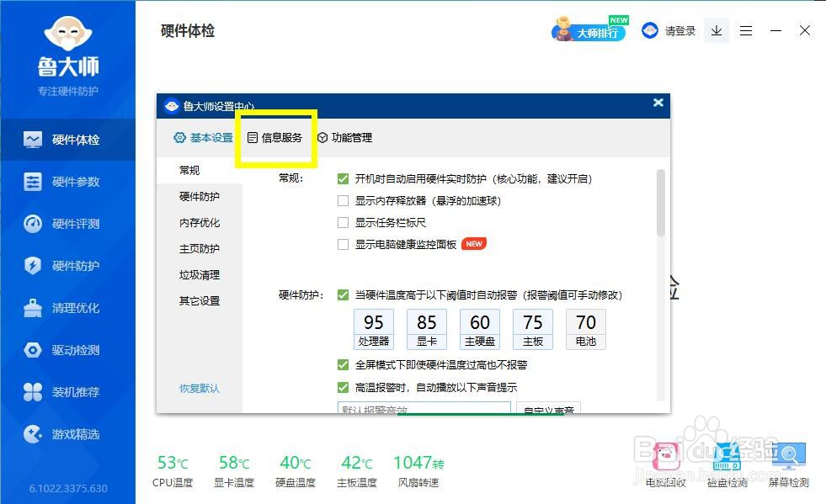Open 硬件防护 shield section in sidebar
Image resolution: width=826 pixels, height=504 pixels.
coord(67,265)
